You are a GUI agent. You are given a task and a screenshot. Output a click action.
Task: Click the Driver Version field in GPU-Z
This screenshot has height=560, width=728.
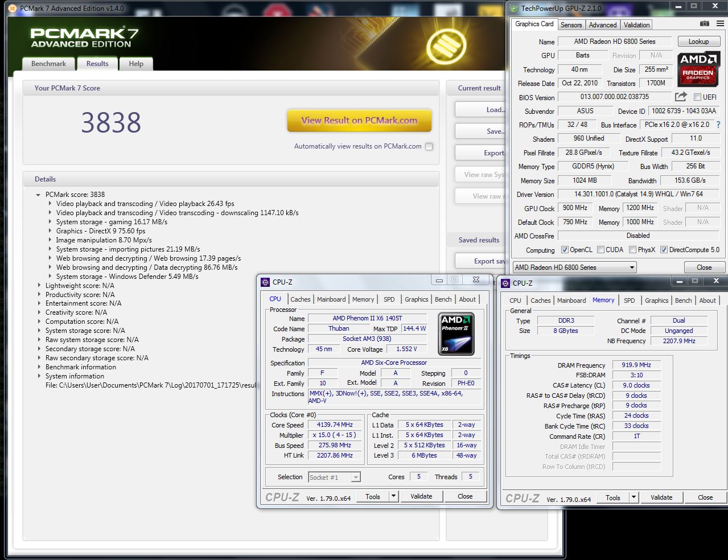point(639,194)
